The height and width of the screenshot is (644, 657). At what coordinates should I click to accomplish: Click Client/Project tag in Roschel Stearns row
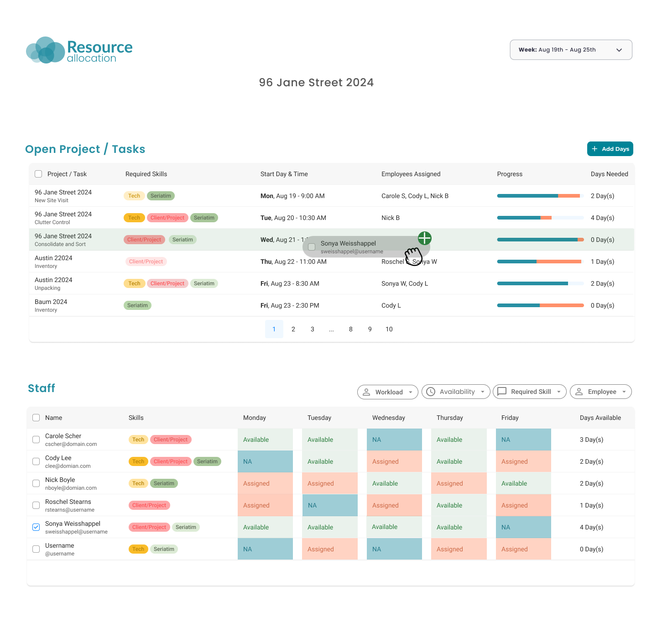pos(149,505)
